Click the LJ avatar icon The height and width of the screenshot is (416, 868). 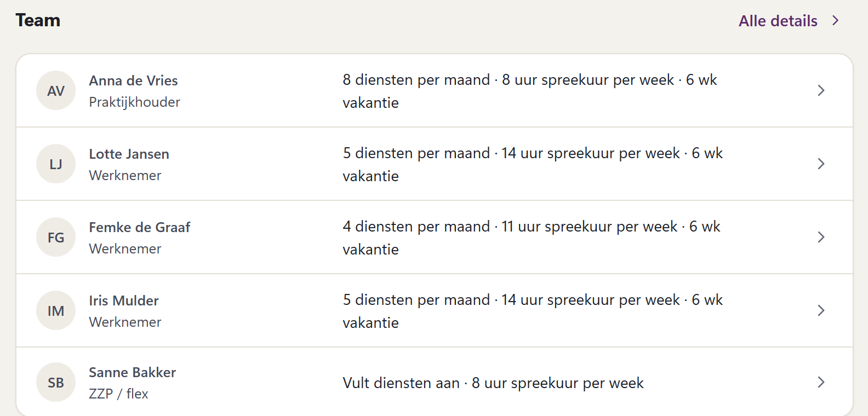click(56, 164)
